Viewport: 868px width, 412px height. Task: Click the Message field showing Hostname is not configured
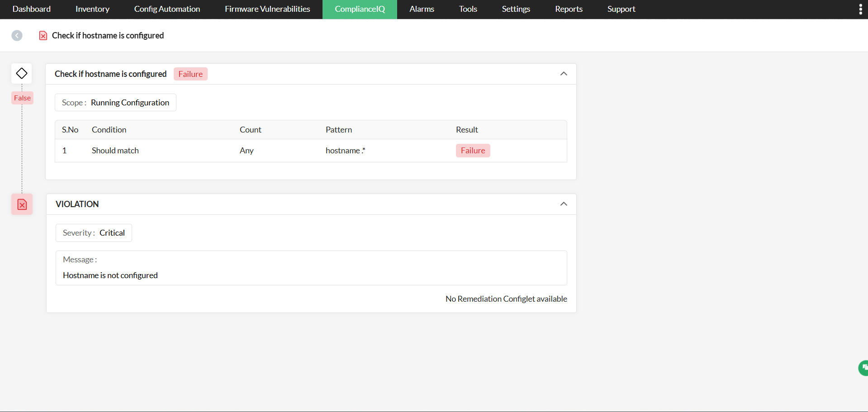pyautogui.click(x=310, y=268)
